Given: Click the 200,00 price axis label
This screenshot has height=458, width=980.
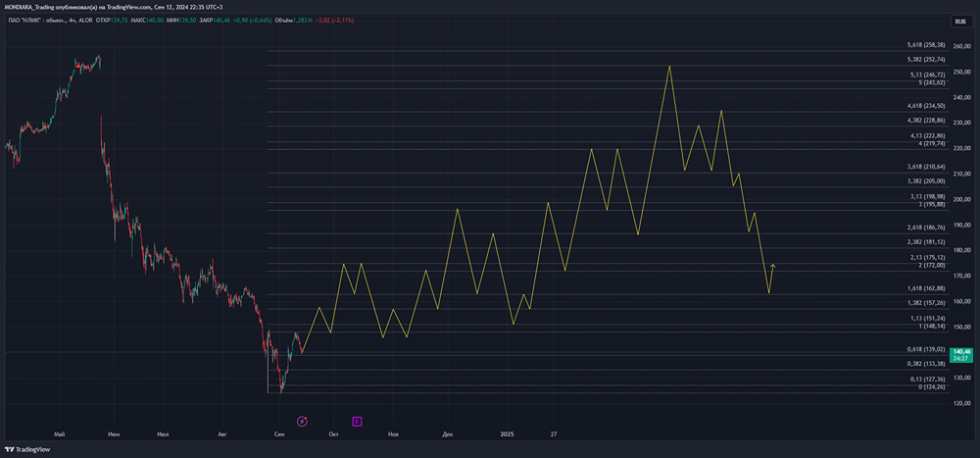Looking at the screenshot, I should pyautogui.click(x=960, y=200).
